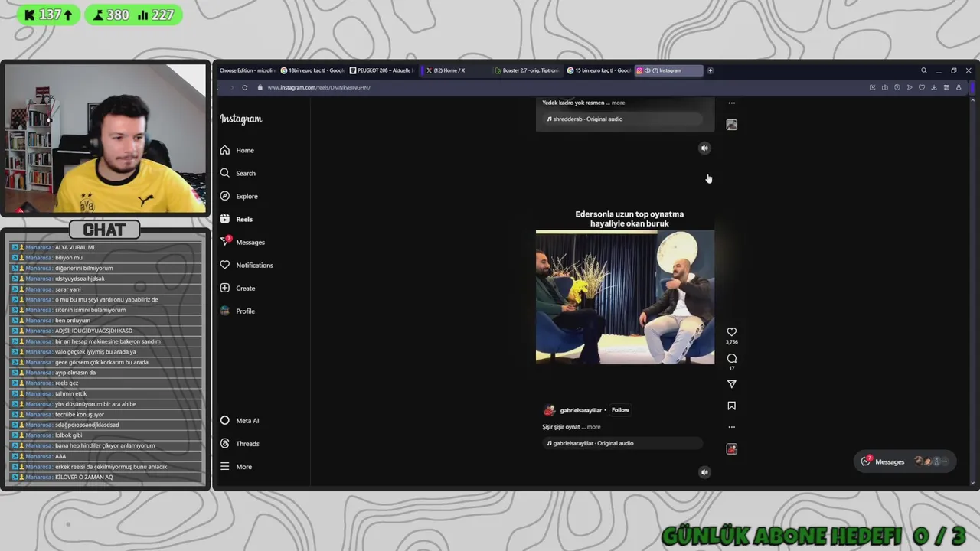Expand 'Yedek kadro yok resmen' caption with more
Screen dimensions: 980x551
(618, 103)
